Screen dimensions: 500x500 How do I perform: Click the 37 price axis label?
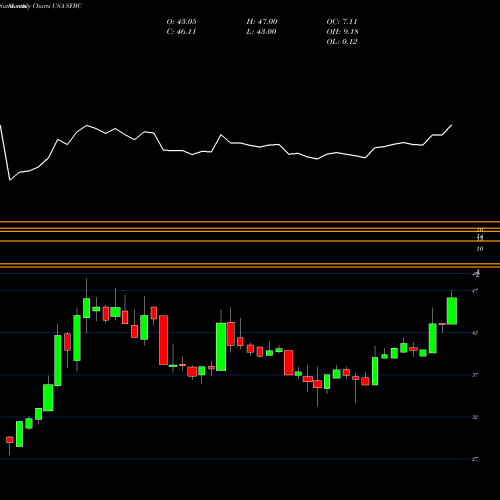pos(475,375)
